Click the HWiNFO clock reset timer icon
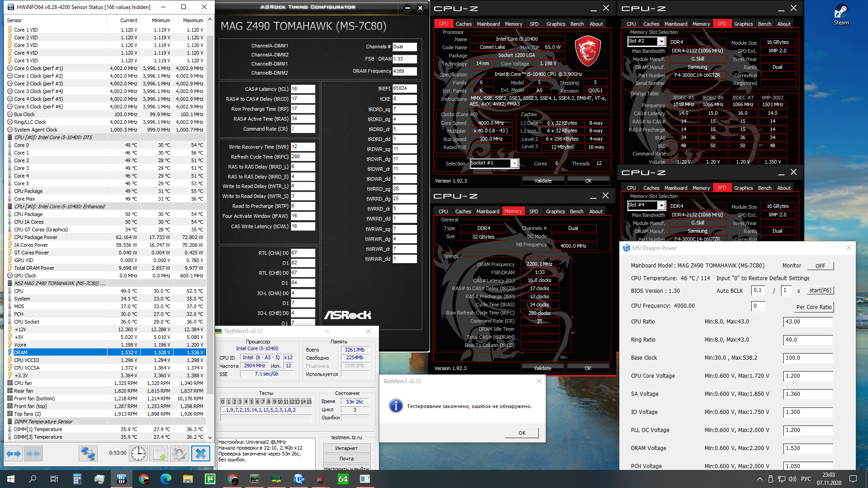The height and width of the screenshot is (488, 868). [138, 453]
